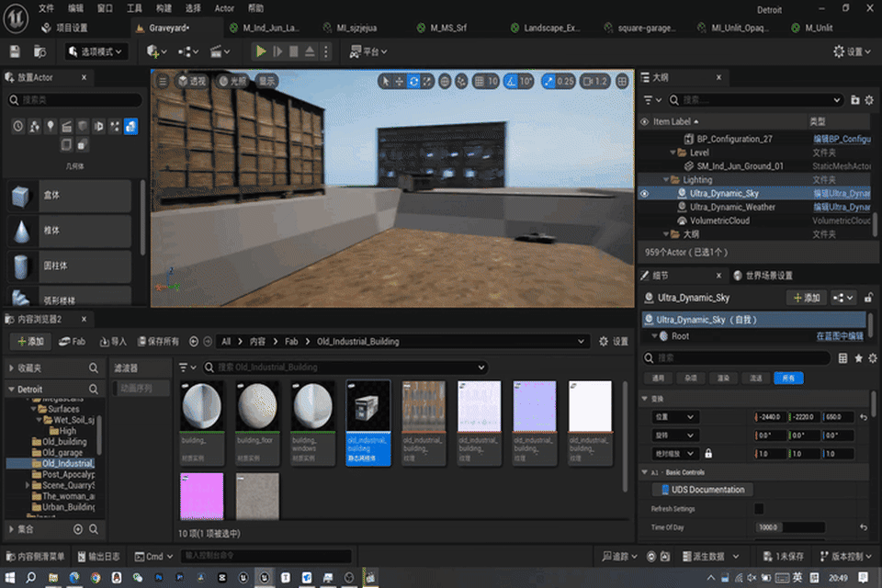The width and height of the screenshot is (882, 588).
Task: Select the scale gizmo tool in viewport
Action: (x=427, y=82)
